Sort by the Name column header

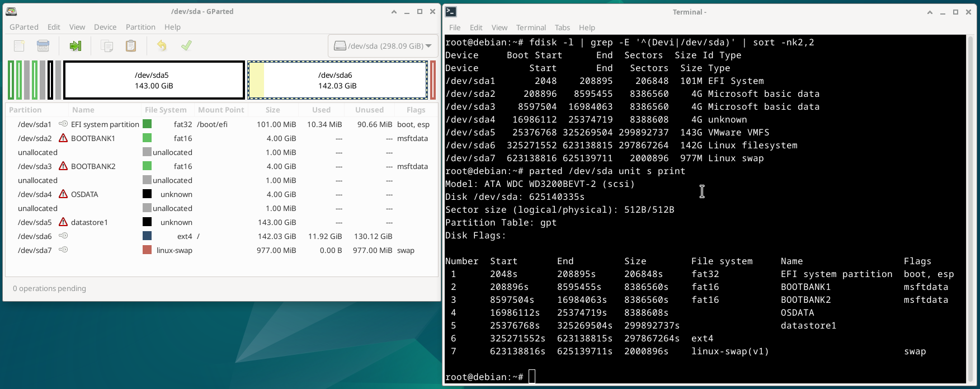pyautogui.click(x=104, y=110)
